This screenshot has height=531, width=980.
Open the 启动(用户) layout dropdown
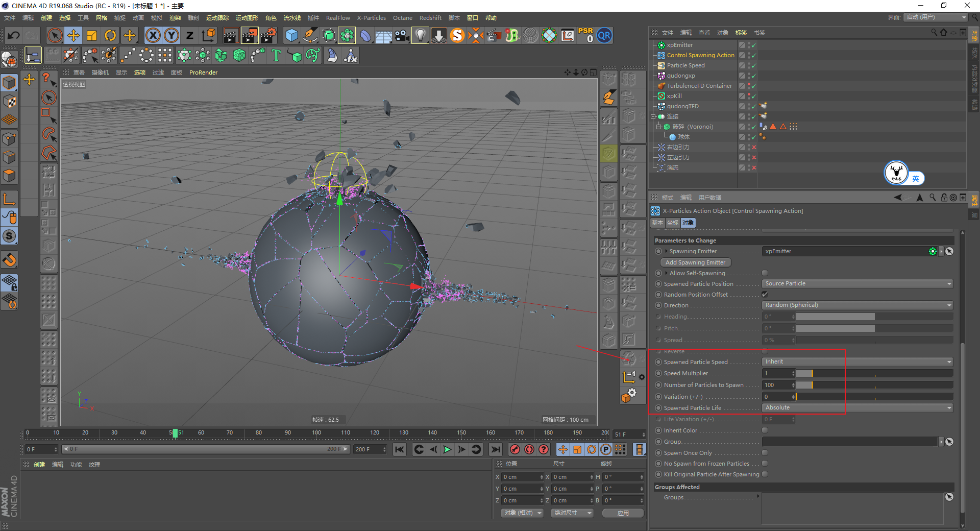(936, 17)
